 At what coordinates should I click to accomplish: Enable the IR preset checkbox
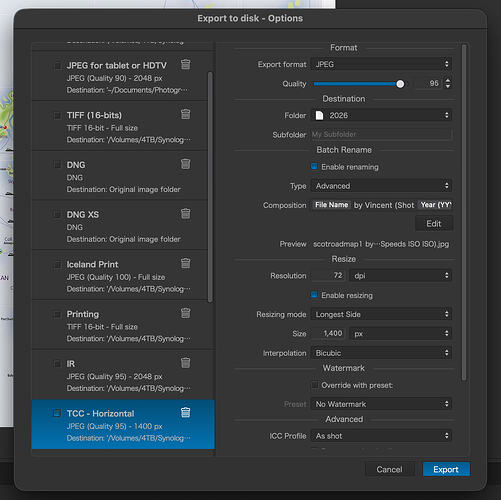coord(57,364)
